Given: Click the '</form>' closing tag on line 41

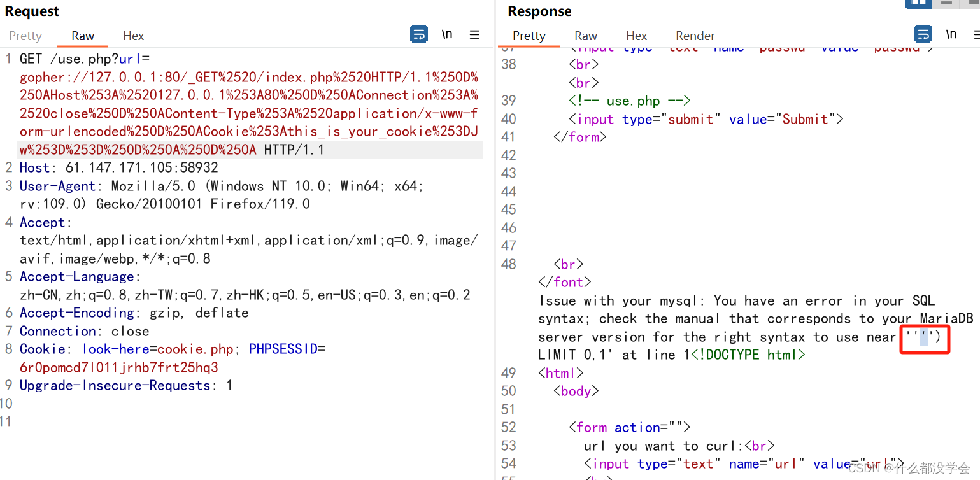Looking at the screenshot, I should 580,137.
